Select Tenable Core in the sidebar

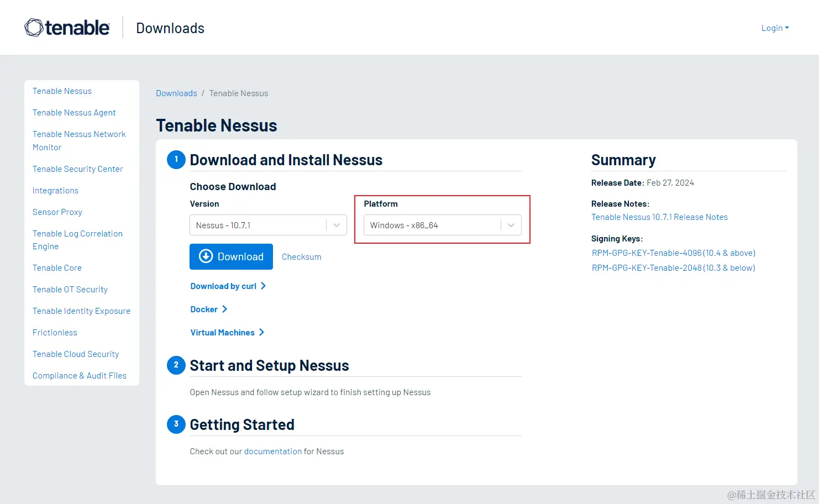pyautogui.click(x=57, y=268)
